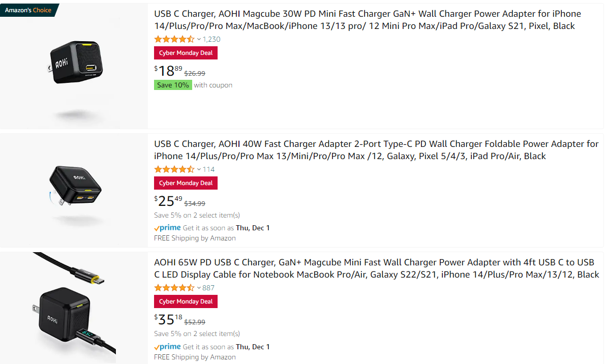Click Cyber Monday Deal badge for 30W charger

point(186,53)
